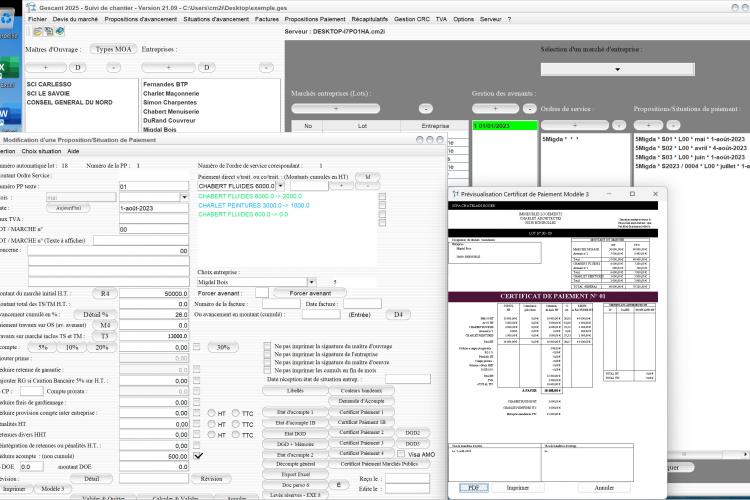This screenshot has height=500, width=750.
Task: Click Certificat Paiement 3 button
Action: click(x=362, y=443)
